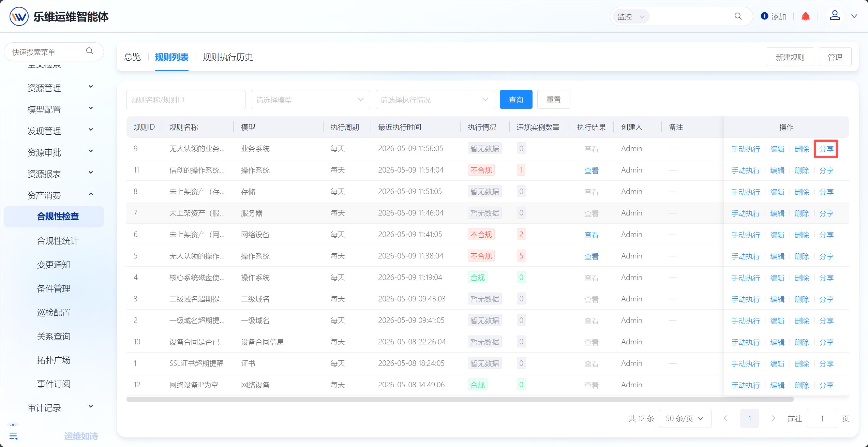
Task: Focus the 规则名称/规则ID input field
Action: pyautogui.click(x=186, y=100)
